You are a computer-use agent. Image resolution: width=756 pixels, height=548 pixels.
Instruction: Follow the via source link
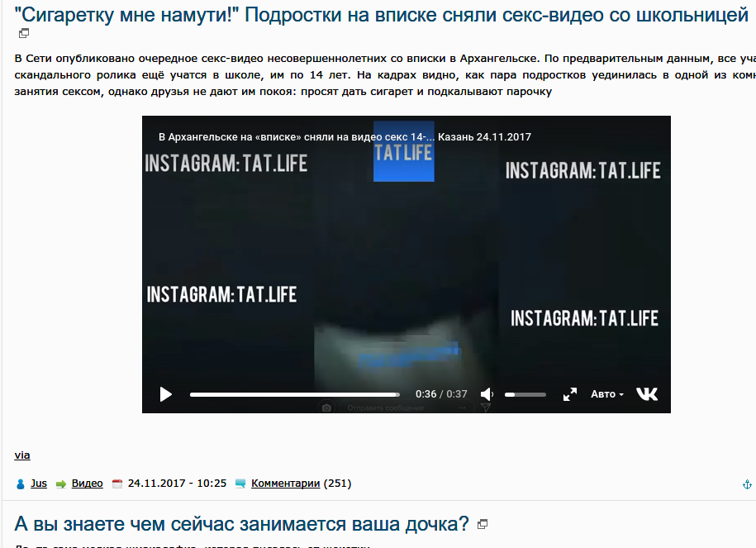coord(22,455)
